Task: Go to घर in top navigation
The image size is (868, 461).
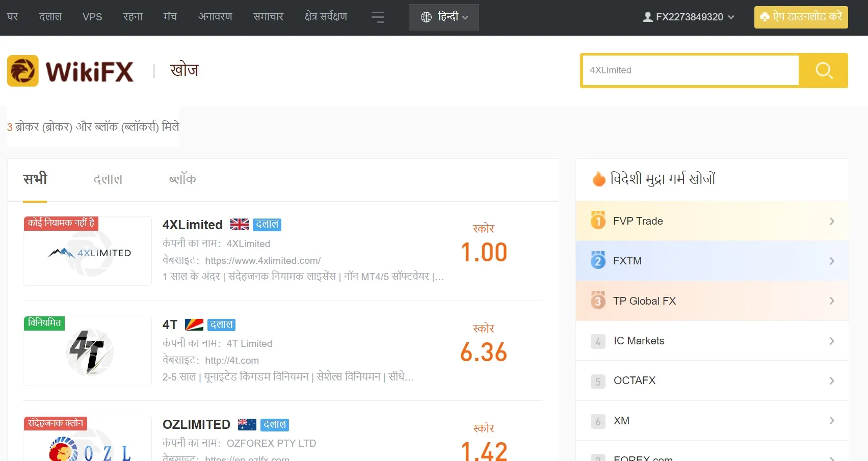Action: coord(12,17)
